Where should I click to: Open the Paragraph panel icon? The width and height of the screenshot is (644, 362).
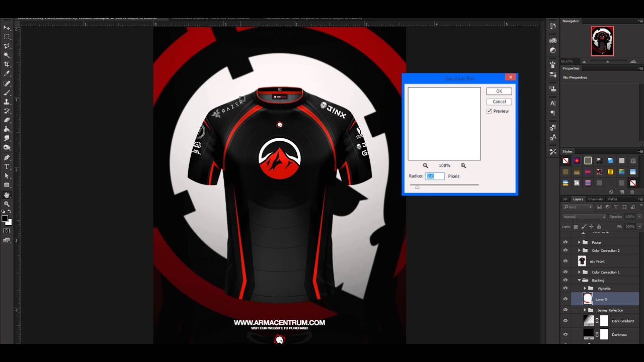coord(553,113)
